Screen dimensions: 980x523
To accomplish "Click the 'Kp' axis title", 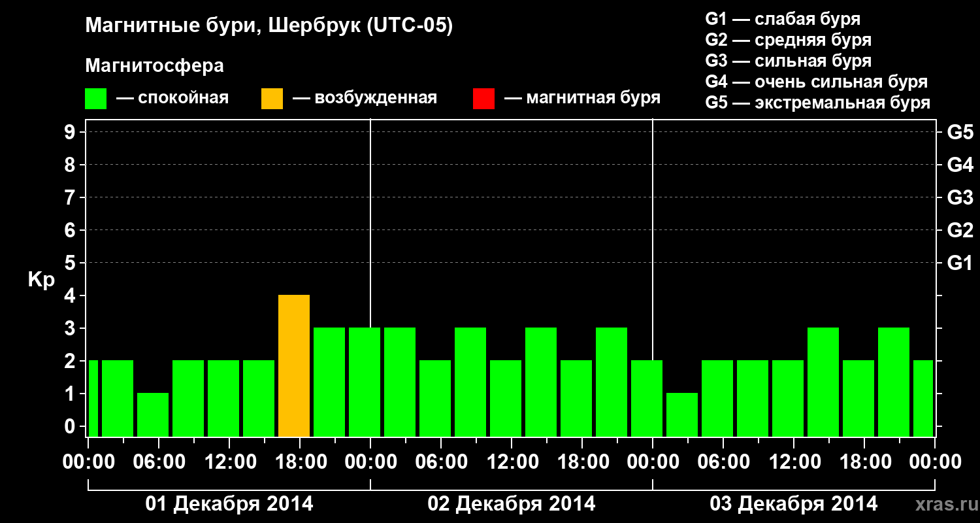I will (41, 280).
